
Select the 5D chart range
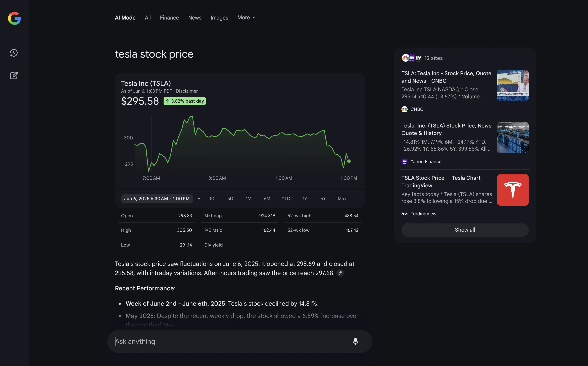230,199
